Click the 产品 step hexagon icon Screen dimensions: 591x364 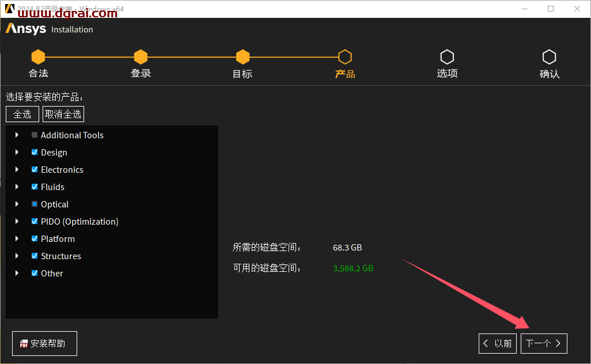tap(345, 57)
